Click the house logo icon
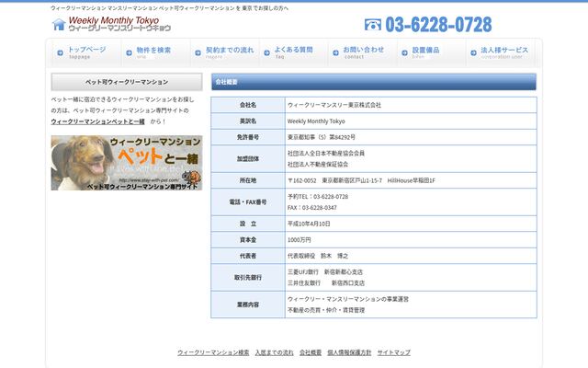The height and width of the screenshot is (368, 588). (x=59, y=25)
